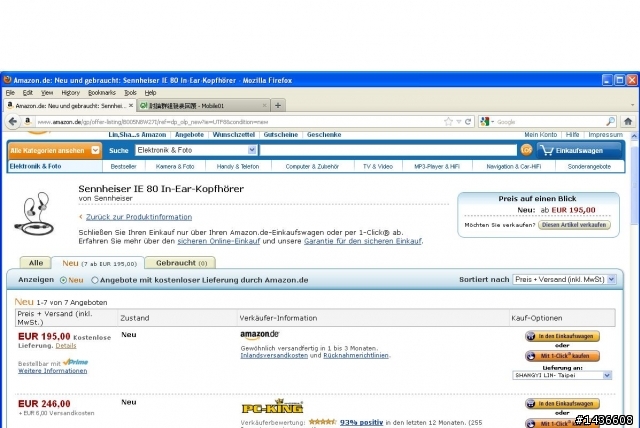Screen dimensions: 640x428
Task: Open the Firefox home page icon
Action: (628, 121)
